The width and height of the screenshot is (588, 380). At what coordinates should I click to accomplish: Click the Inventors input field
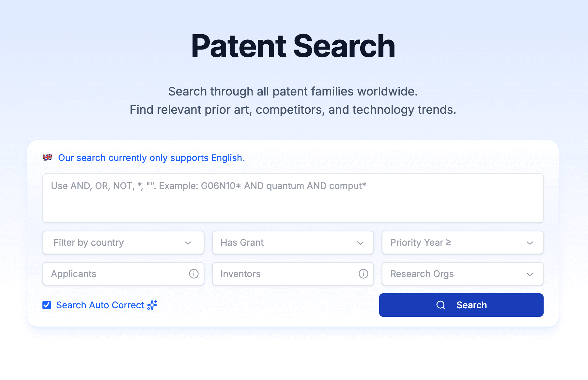[x=277, y=274]
